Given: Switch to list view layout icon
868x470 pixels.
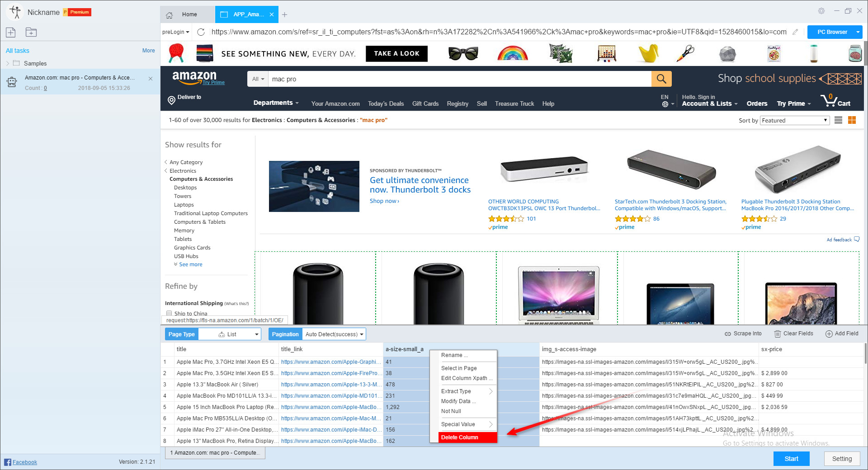Looking at the screenshot, I should [x=838, y=120].
